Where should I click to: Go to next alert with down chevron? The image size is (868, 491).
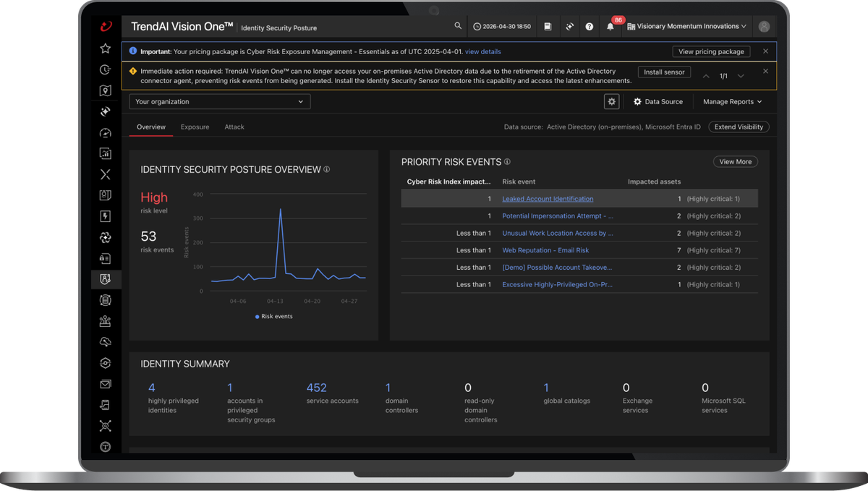(x=741, y=76)
